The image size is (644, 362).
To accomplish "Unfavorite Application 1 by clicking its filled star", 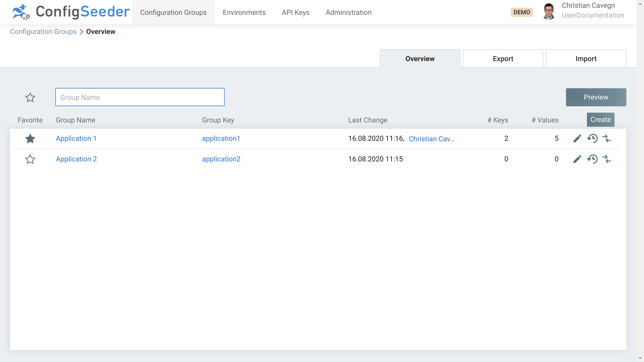I will 30,139.
